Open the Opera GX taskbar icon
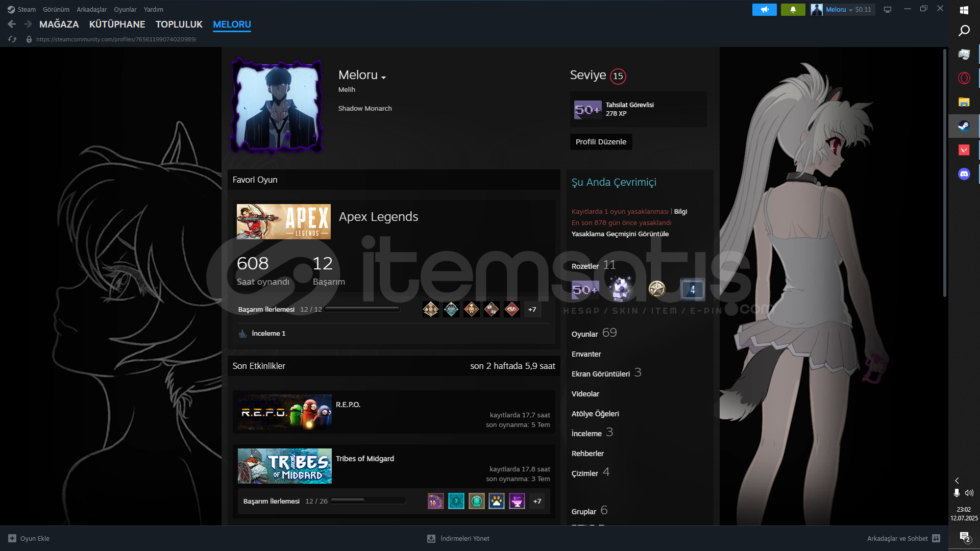The width and height of the screenshot is (980, 551). 964,78
